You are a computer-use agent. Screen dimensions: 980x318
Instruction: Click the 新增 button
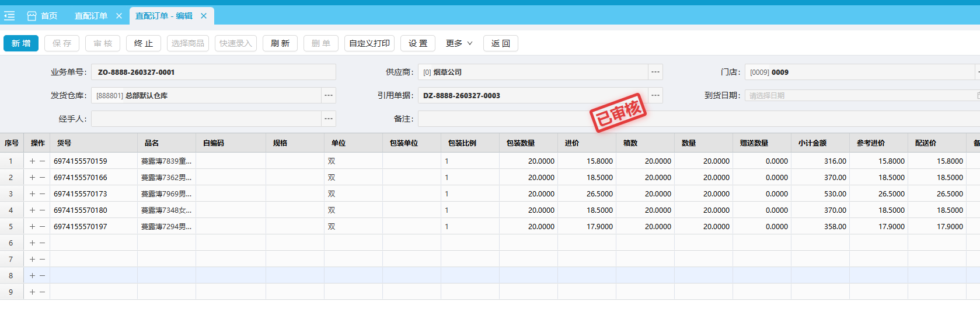point(21,43)
